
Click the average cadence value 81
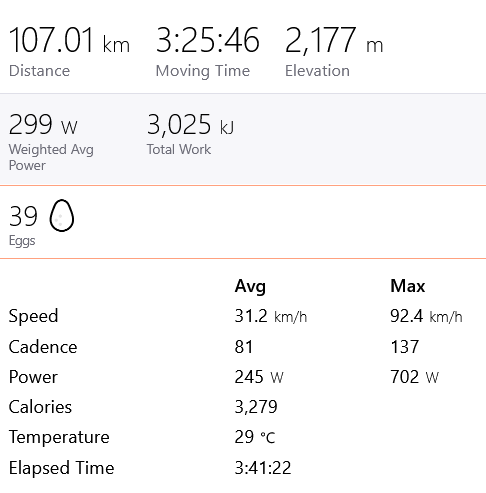[x=244, y=347]
